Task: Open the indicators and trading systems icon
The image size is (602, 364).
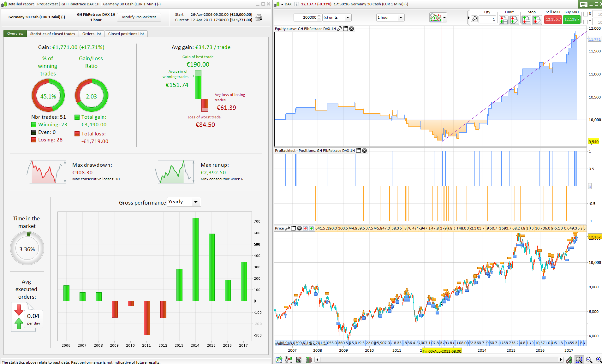Action: [x=435, y=17]
